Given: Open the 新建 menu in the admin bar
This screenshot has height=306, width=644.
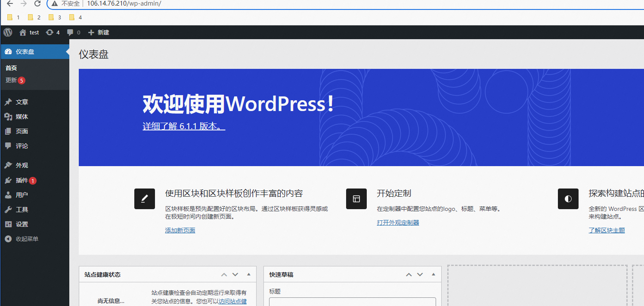Looking at the screenshot, I should pyautogui.click(x=99, y=32).
